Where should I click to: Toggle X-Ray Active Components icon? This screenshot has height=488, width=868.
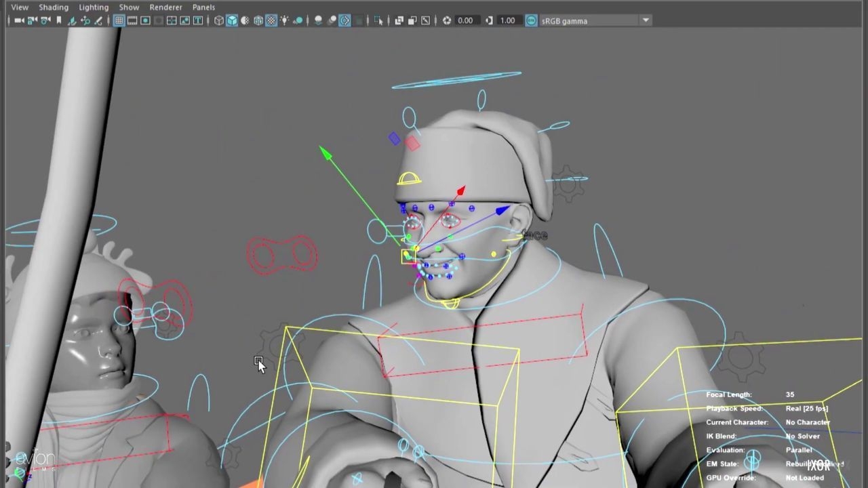click(x=412, y=20)
